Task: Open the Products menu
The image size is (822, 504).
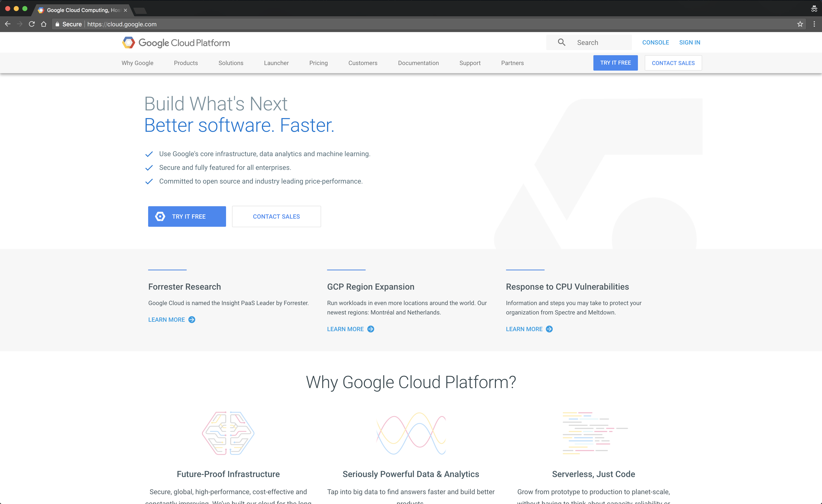Action: (186, 63)
